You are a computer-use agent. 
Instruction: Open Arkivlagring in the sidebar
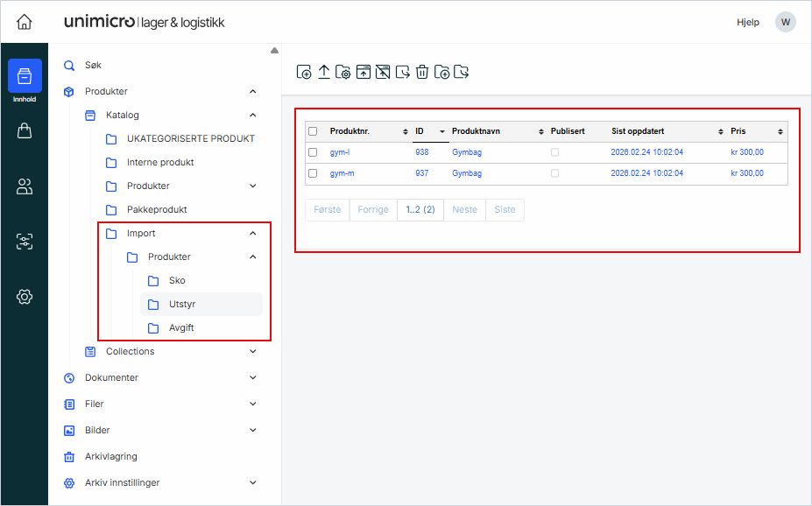pyautogui.click(x=110, y=456)
